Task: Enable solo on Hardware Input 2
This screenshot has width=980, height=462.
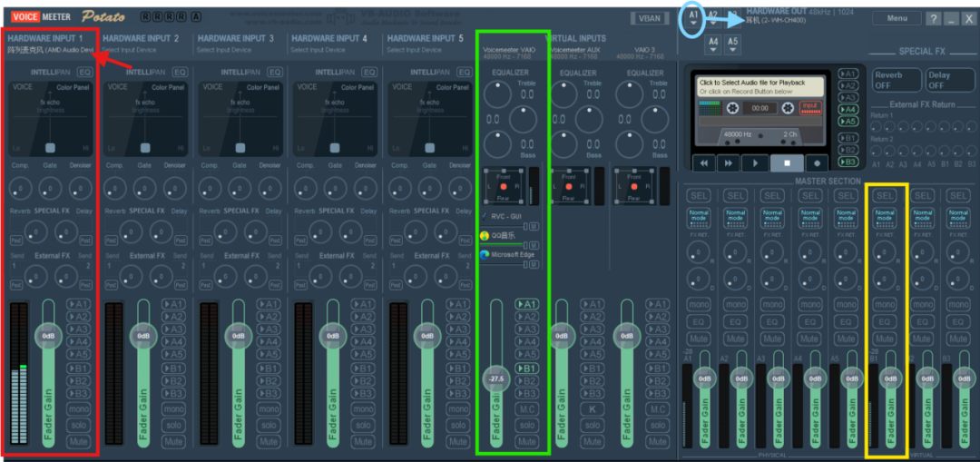Action: [x=174, y=425]
